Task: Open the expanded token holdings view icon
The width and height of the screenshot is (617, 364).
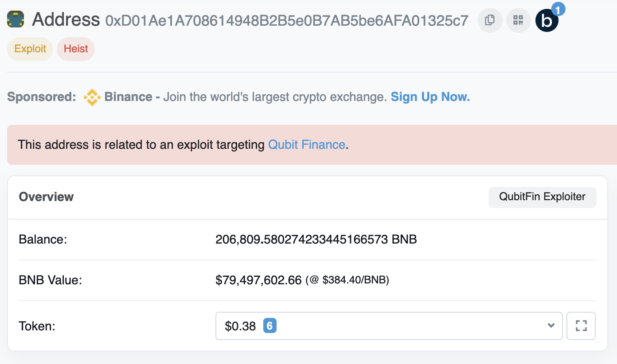Action: (581, 326)
